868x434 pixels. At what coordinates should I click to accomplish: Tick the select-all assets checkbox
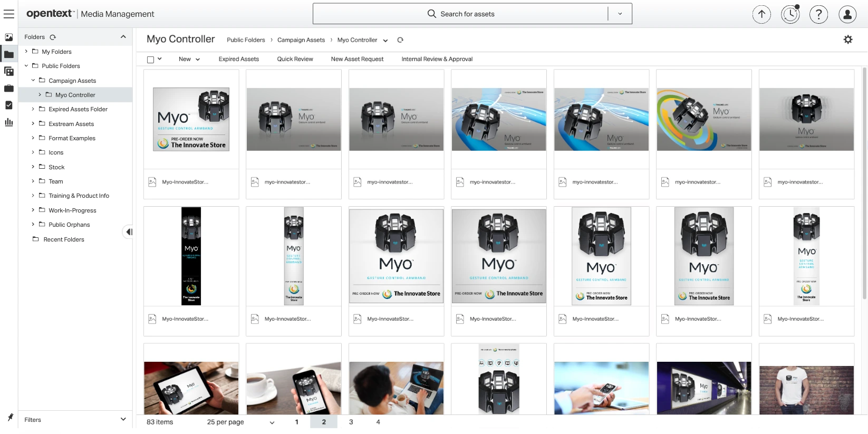click(150, 60)
